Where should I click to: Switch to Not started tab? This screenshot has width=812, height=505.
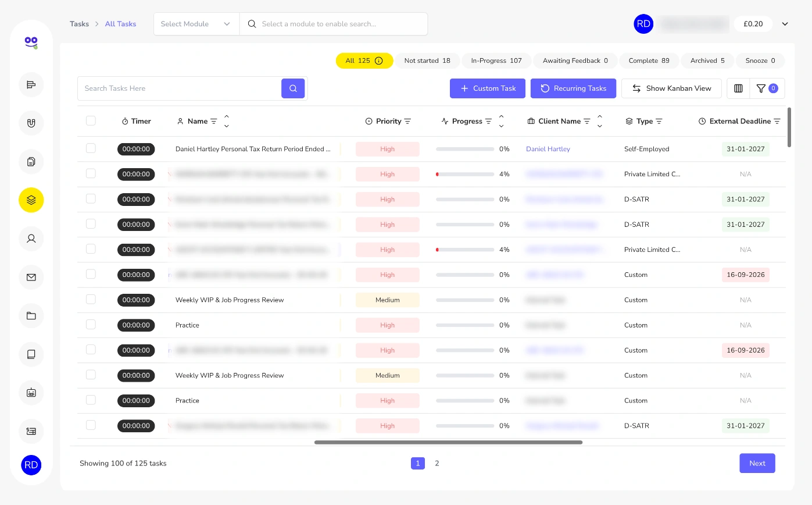[427, 61]
